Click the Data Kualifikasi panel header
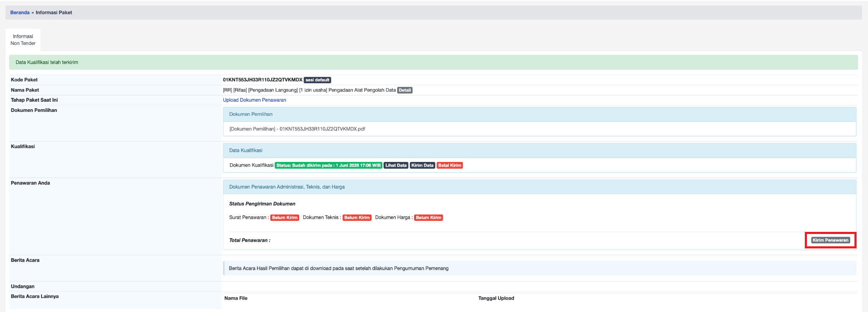Screen dimensions: 868x312 540,150
